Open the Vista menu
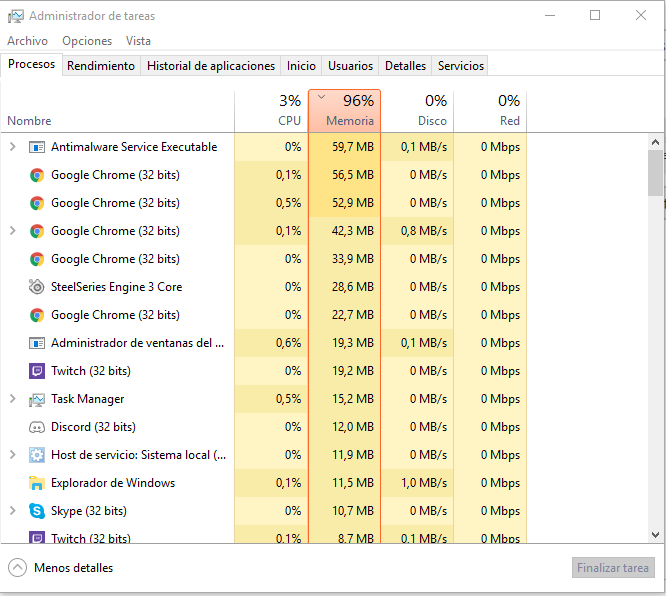The image size is (666, 596). (x=138, y=41)
